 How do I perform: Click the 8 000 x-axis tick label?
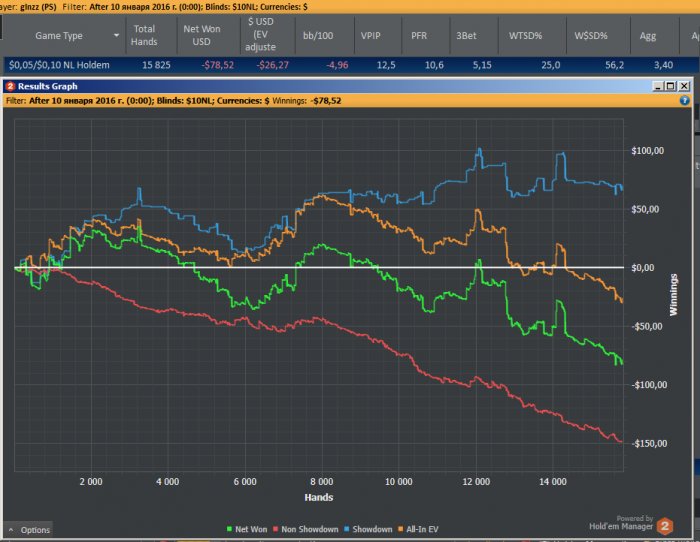coord(322,482)
